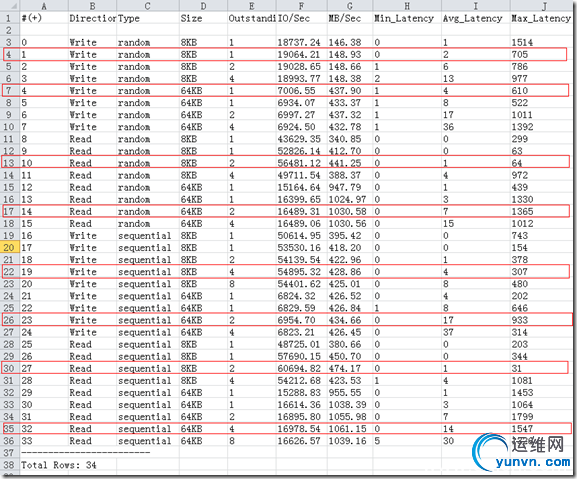Select row 1 header
This screenshot has height=479, width=577.
coord(9,18)
